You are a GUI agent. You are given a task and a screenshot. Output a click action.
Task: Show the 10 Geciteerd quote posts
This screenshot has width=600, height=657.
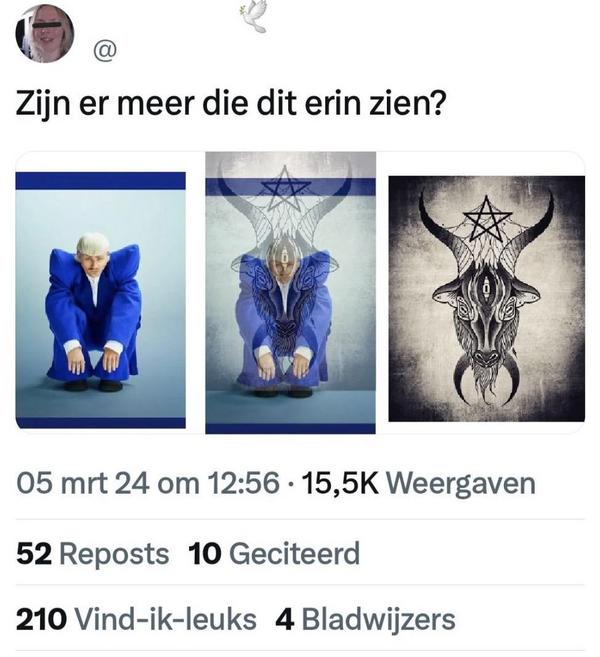point(274,553)
